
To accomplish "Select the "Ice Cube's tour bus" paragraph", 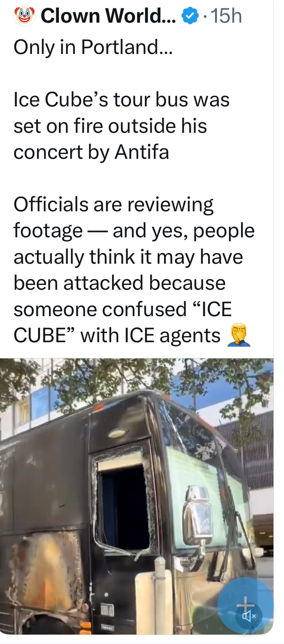I will coord(122,126).
